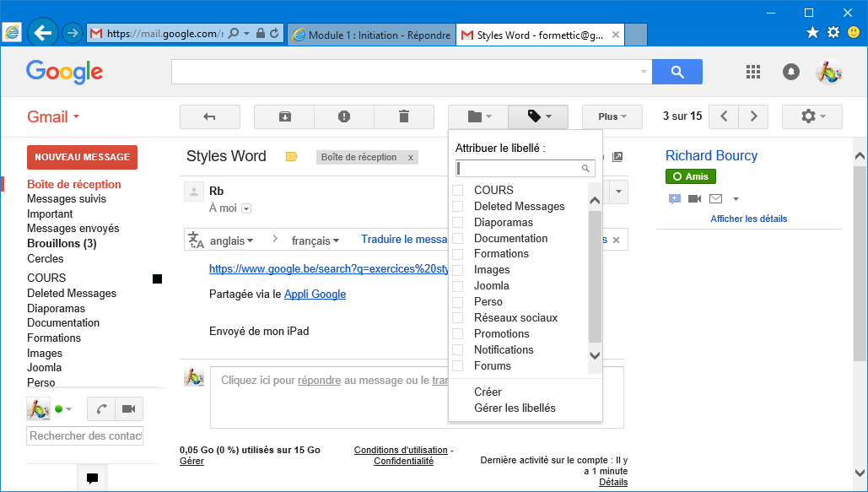Click the reply box below the message
Viewport: 868px width, 492px height.
[x=417, y=397]
